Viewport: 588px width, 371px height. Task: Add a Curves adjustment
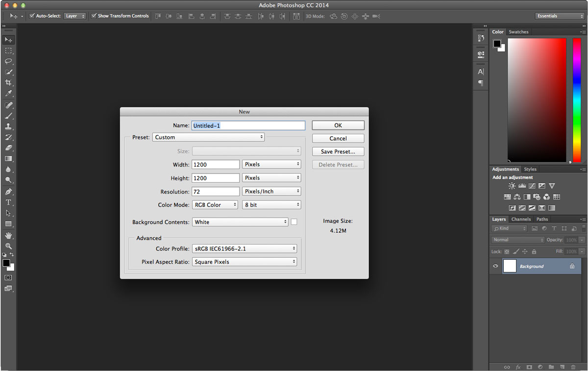(532, 186)
